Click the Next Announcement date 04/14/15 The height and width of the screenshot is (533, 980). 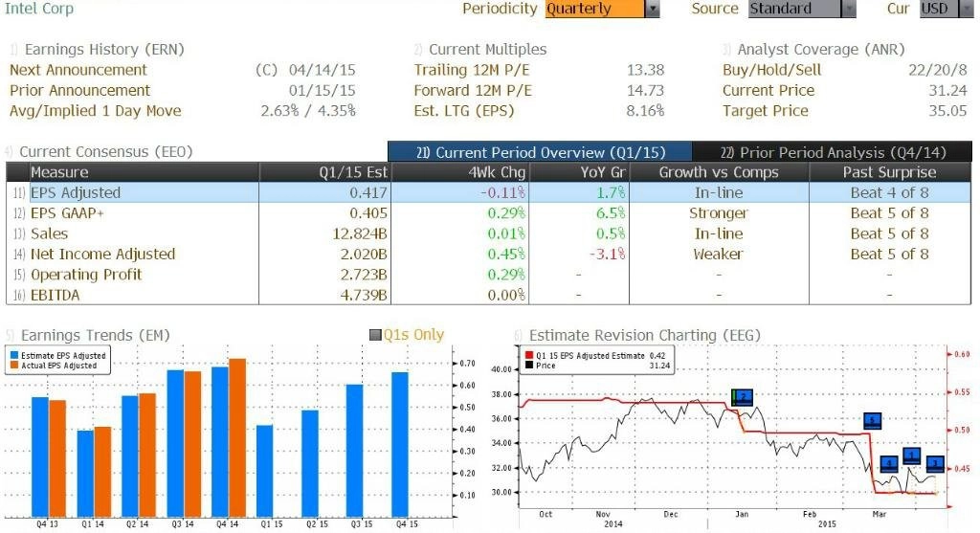322,70
